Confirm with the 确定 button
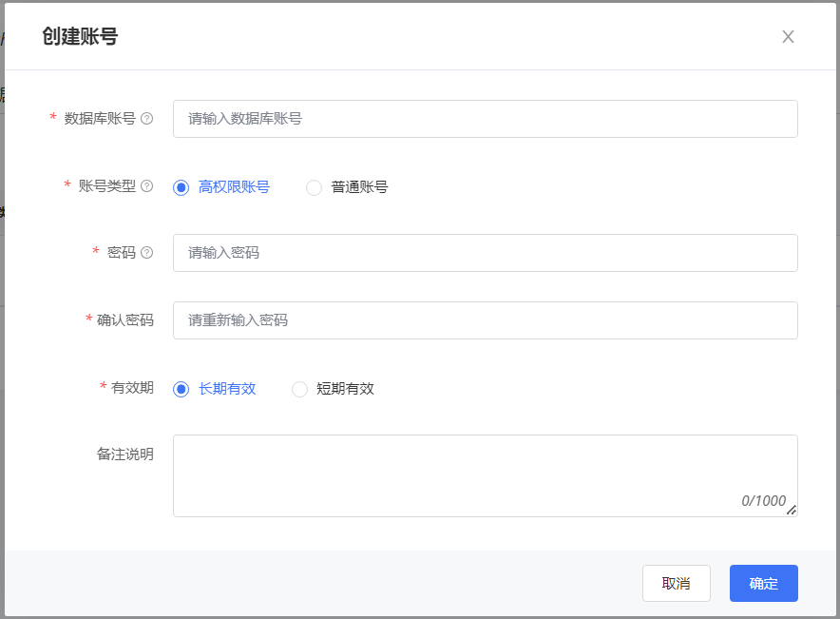This screenshot has height=619, width=840. [x=763, y=584]
